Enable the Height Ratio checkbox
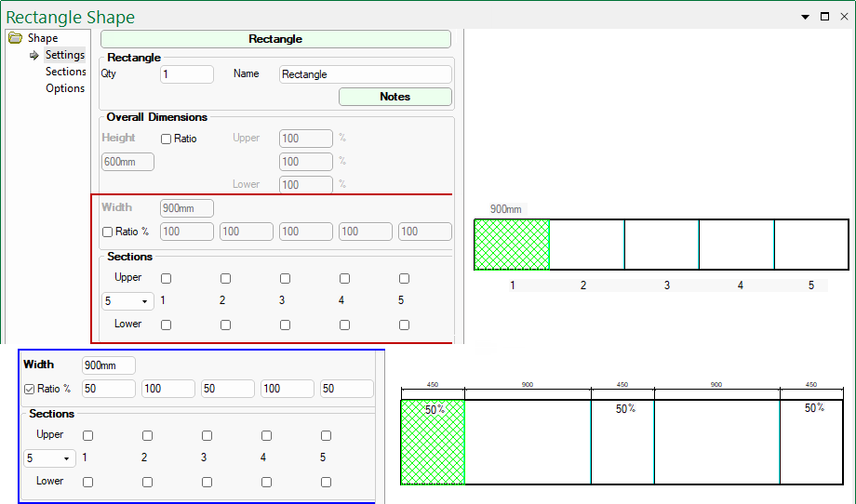This screenshot has height=504, width=856. pyautogui.click(x=167, y=139)
